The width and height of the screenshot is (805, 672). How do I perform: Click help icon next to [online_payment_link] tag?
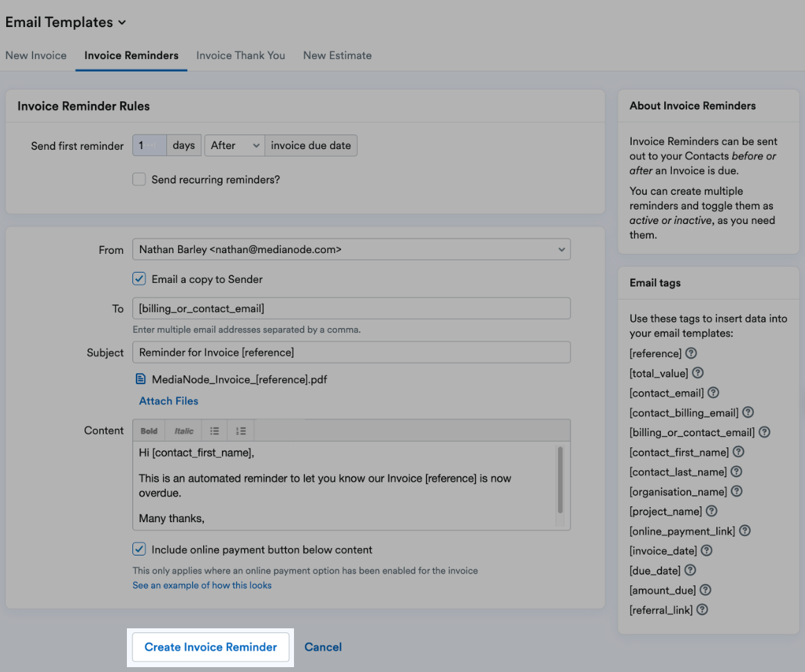click(x=745, y=531)
